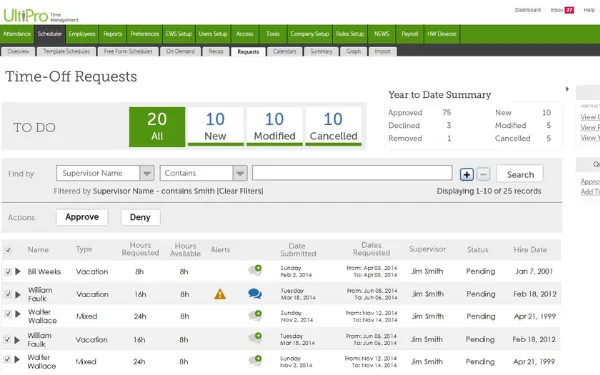The height and width of the screenshot is (375, 600).
Task: Click the Search button
Action: tap(520, 174)
